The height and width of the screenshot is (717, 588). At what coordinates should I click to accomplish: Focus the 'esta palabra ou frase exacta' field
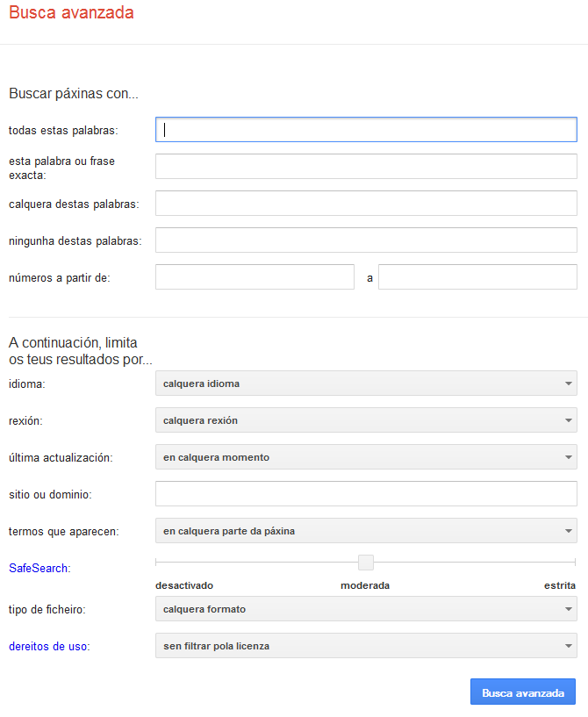366,167
